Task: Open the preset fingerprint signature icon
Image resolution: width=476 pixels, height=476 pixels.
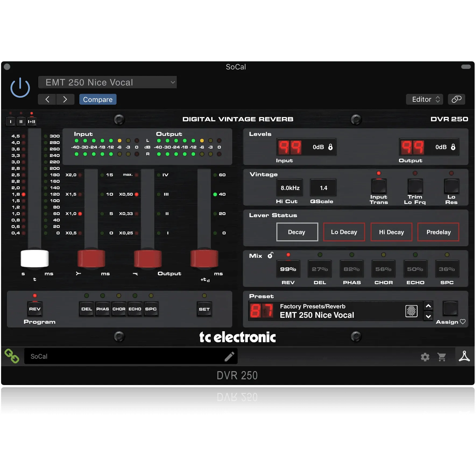Action: click(411, 311)
